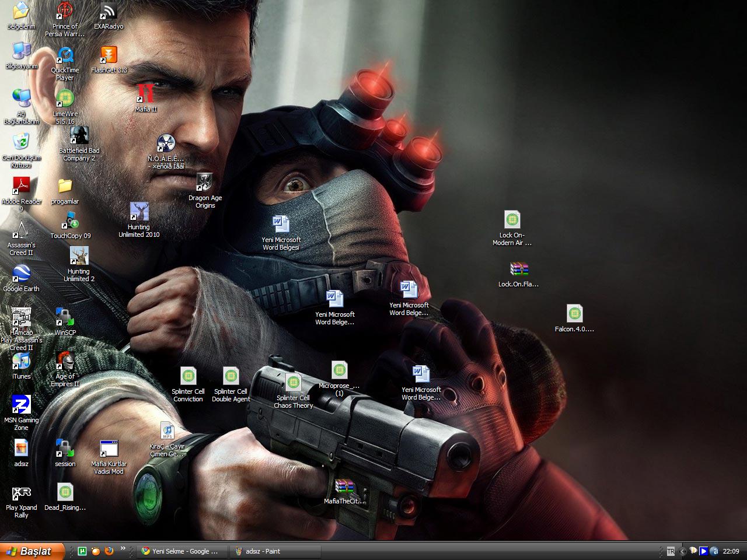
Task: Launch Dragon Age Origins shortcut
Action: [x=205, y=182]
